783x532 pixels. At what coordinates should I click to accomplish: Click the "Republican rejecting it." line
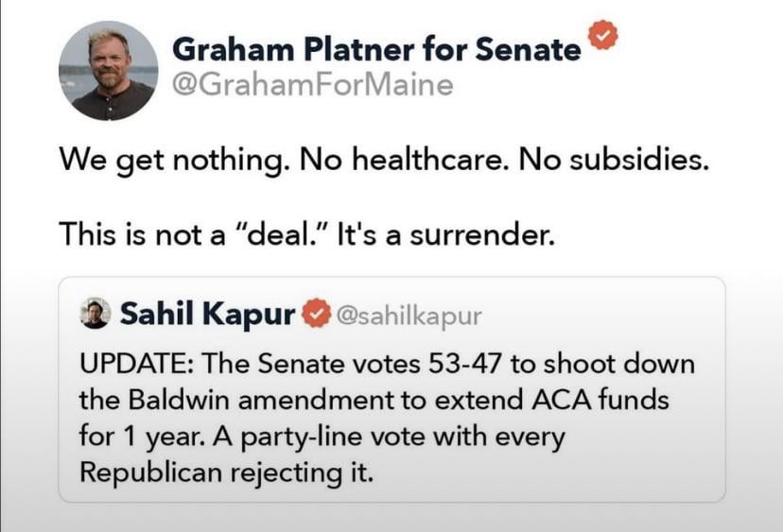coord(226,472)
